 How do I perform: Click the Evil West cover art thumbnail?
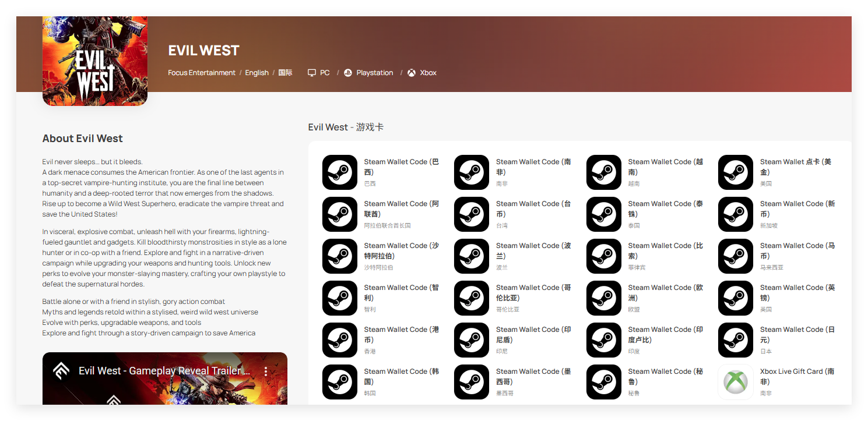coord(95,61)
